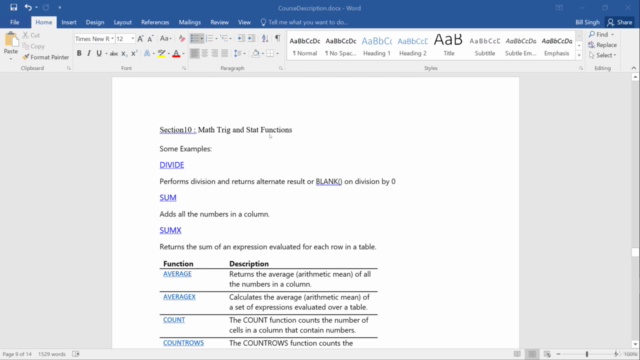Follow the SUMX link
640x360 pixels.
tap(170, 230)
